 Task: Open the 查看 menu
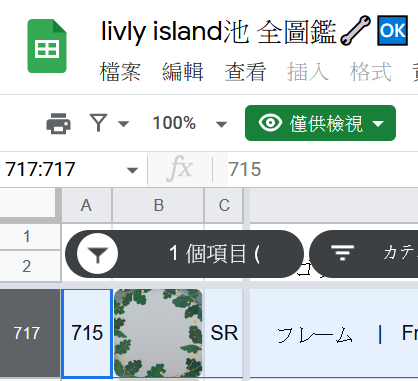(245, 72)
